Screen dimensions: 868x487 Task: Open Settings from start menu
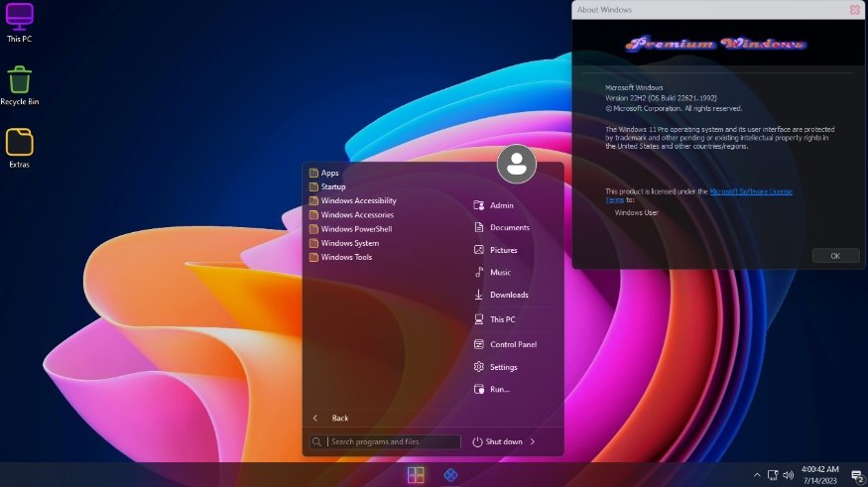pos(495,367)
